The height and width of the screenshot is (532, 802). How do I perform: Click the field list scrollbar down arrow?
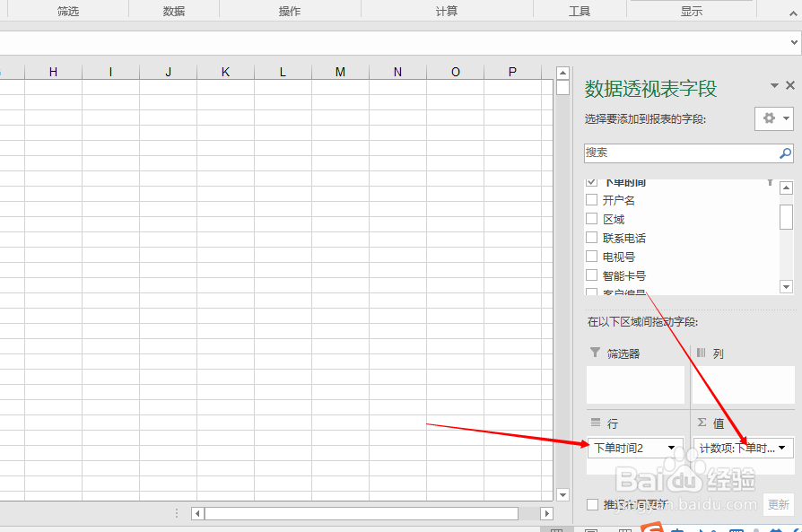click(x=788, y=287)
